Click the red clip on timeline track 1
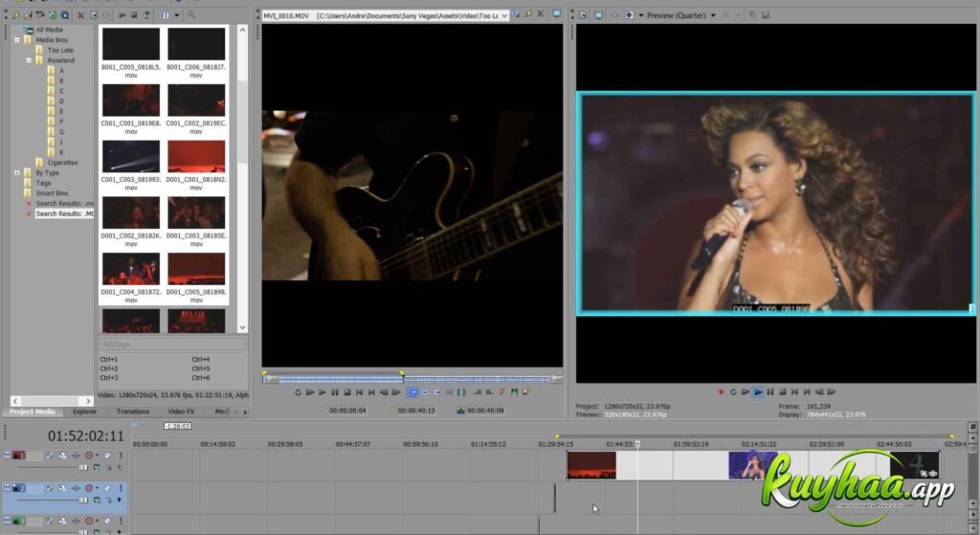 (591, 466)
